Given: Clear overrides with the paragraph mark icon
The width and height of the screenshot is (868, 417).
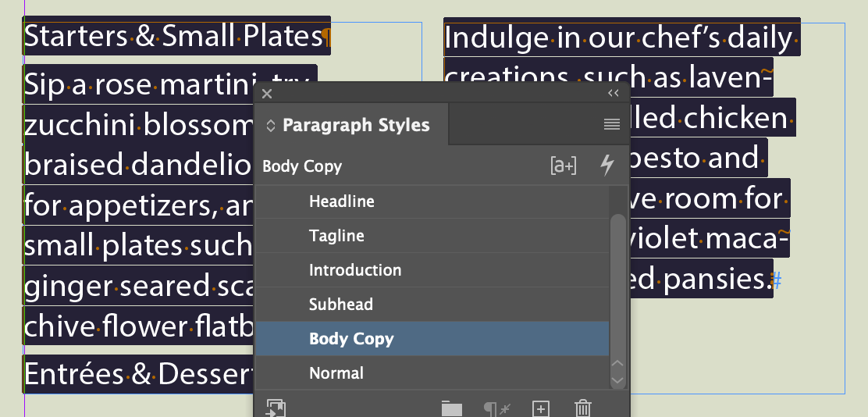Looking at the screenshot, I should point(496,409).
